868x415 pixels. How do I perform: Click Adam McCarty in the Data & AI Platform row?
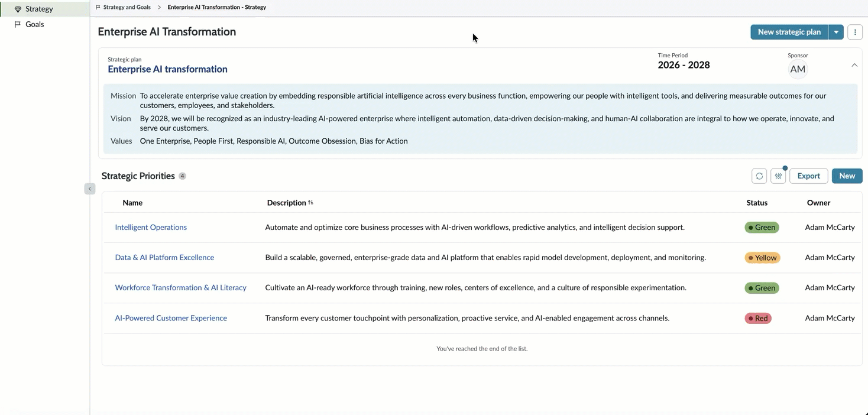point(830,257)
